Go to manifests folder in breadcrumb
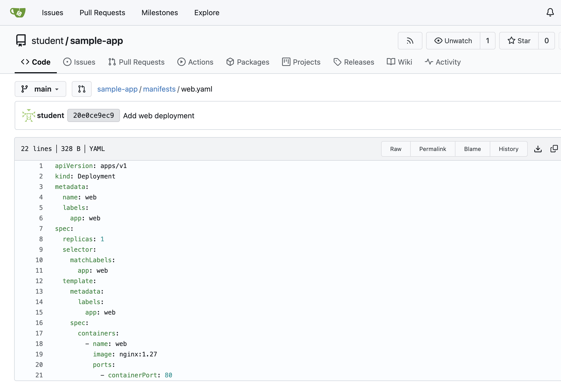561x392 pixels. 159,89
